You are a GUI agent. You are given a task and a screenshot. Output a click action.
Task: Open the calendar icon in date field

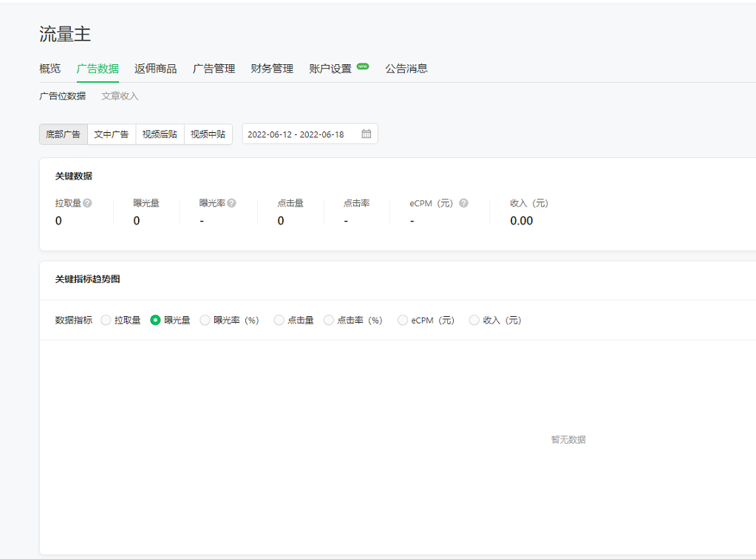tap(367, 134)
